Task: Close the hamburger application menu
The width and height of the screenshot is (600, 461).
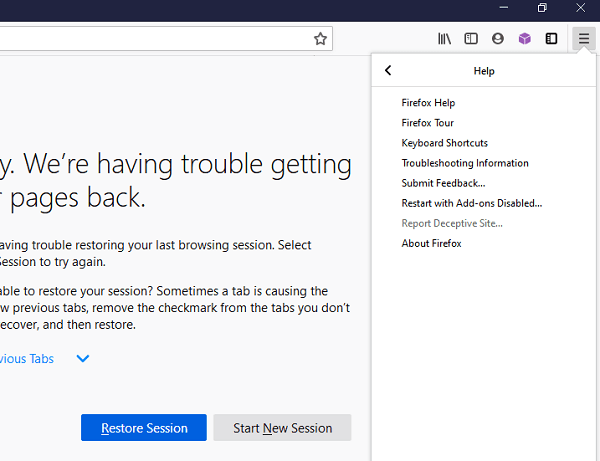Action: pyautogui.click(x=584, y=39)
